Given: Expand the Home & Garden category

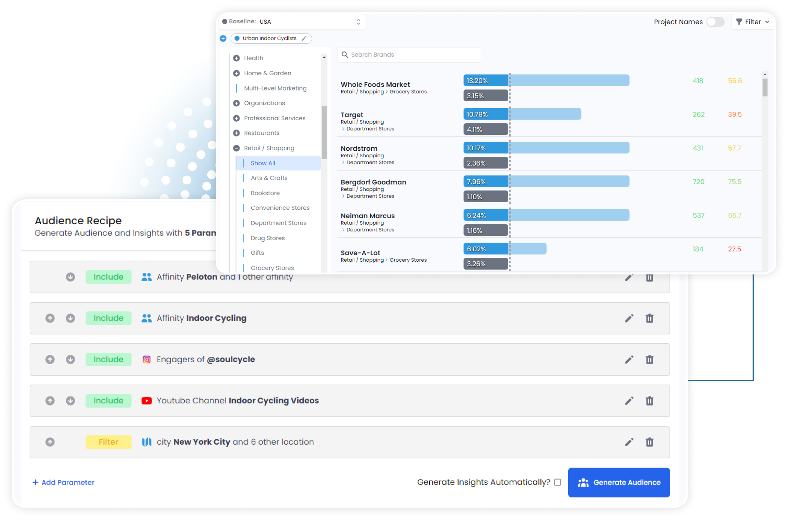Looking at the screenshot, I should coord(236,73).
